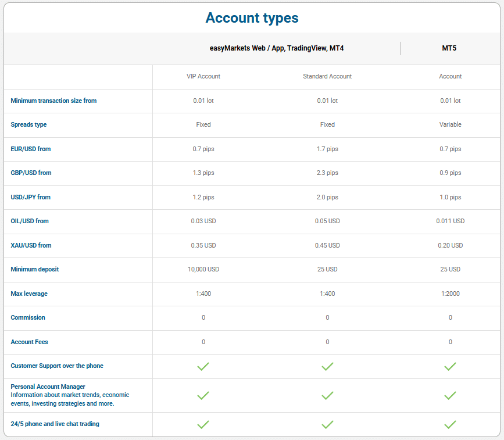504x440 pixels.
Task: Click the 2.3 pips GBP/USD value
Action: point(327,173)
